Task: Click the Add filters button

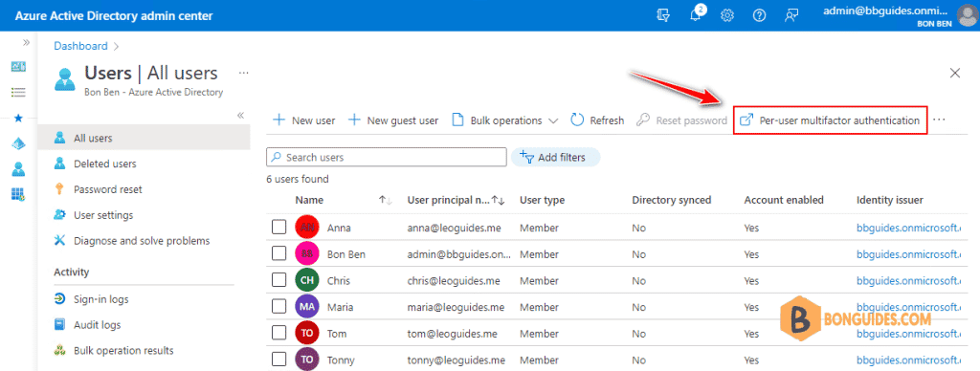Action: pos(556,158)
